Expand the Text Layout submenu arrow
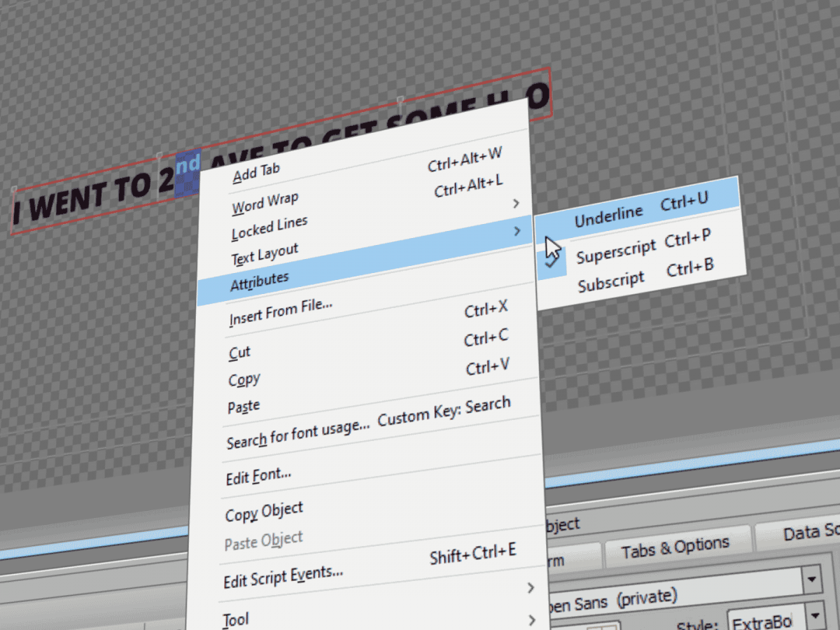The height and width of the screenshot is (630, 840). coord(517,203)
